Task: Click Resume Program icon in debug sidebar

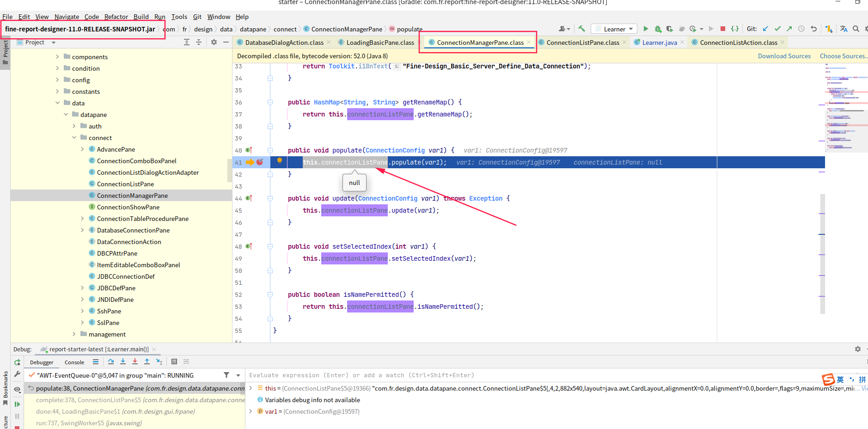Action: point(17,404)
